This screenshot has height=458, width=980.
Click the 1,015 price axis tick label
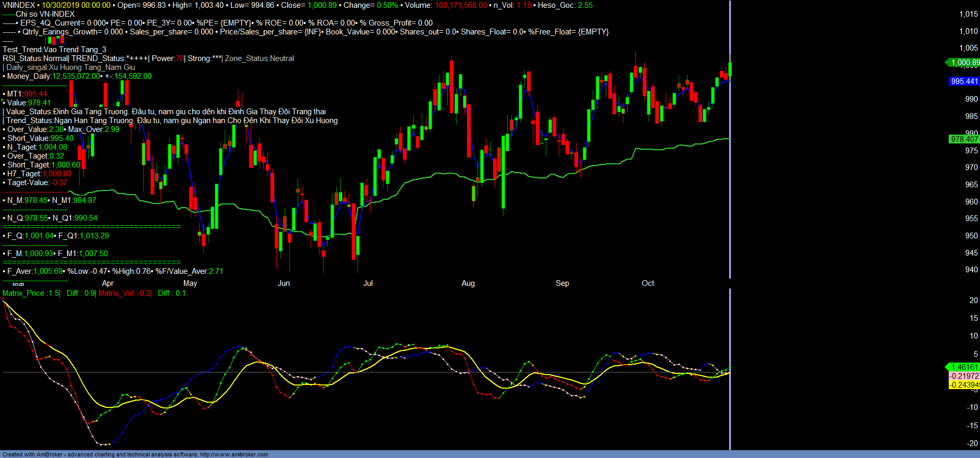969,14
